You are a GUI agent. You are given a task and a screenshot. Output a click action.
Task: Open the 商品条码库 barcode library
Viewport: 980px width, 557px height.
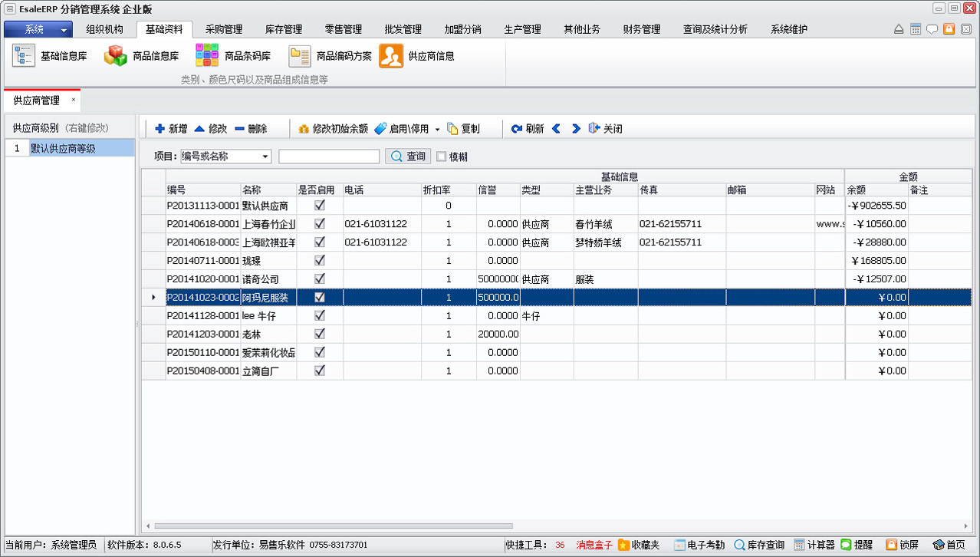[x=207, y=56]
